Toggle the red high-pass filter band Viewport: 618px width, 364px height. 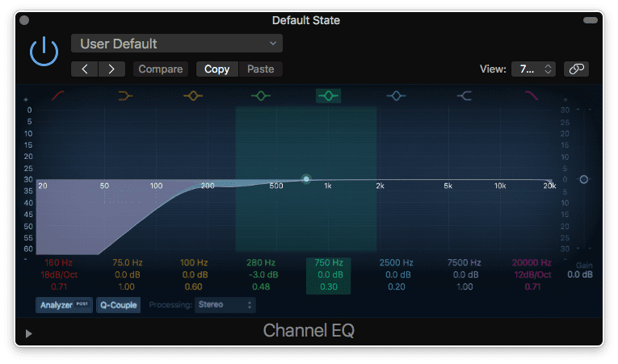58,95
